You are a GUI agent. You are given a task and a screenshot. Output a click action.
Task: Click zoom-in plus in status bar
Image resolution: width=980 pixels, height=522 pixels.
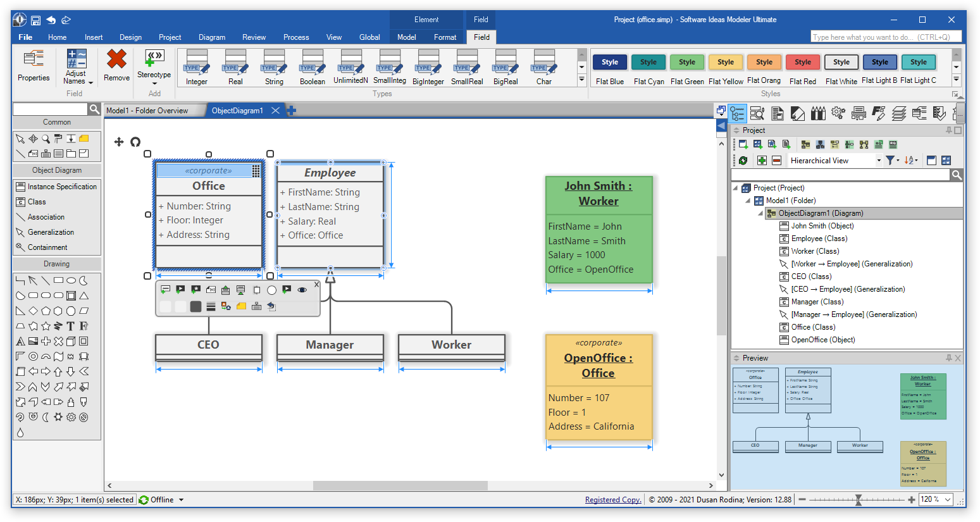coord(911,500)
